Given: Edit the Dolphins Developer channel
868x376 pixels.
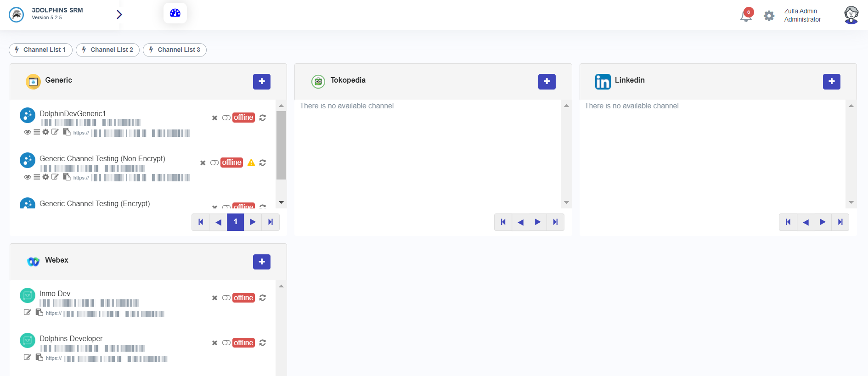Looking at the screenshot, I should point(28,357).
